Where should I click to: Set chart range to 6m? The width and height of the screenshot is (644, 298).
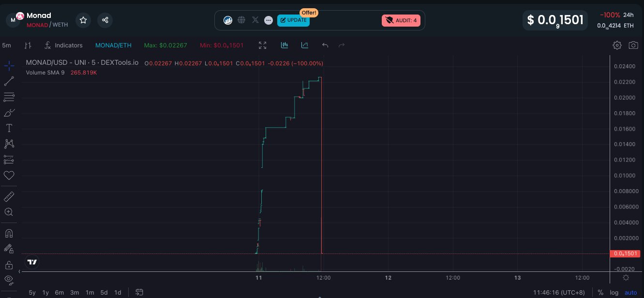click(x=59, y=292)
